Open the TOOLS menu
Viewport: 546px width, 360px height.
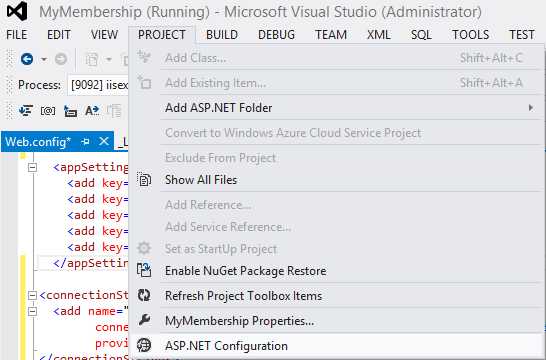point(470,35)
